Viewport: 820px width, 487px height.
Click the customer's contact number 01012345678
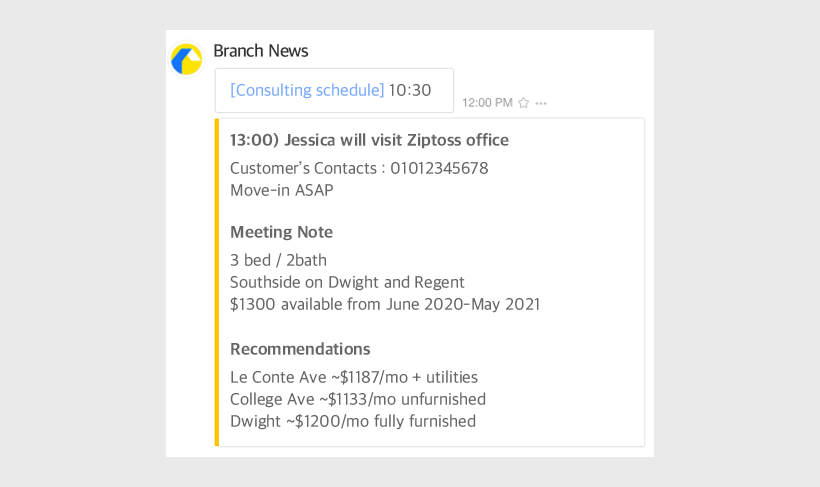point(439,168)
